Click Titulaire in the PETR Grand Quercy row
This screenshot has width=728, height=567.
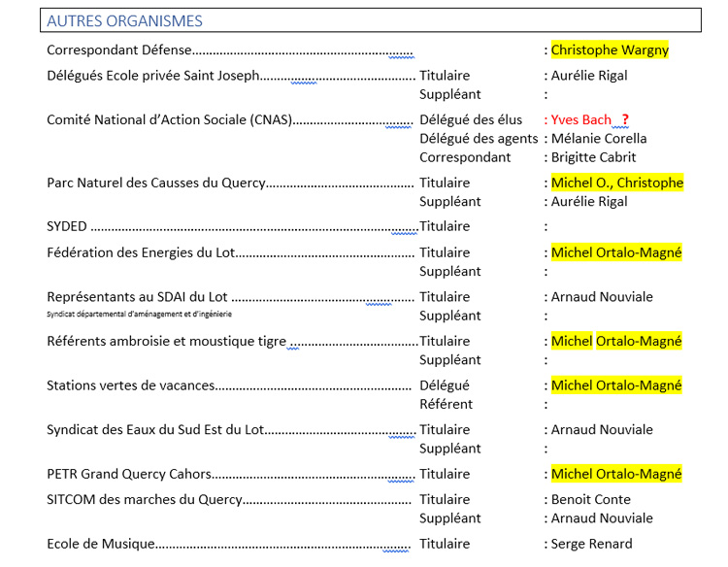pyautogui.click(x=445, y=474)
